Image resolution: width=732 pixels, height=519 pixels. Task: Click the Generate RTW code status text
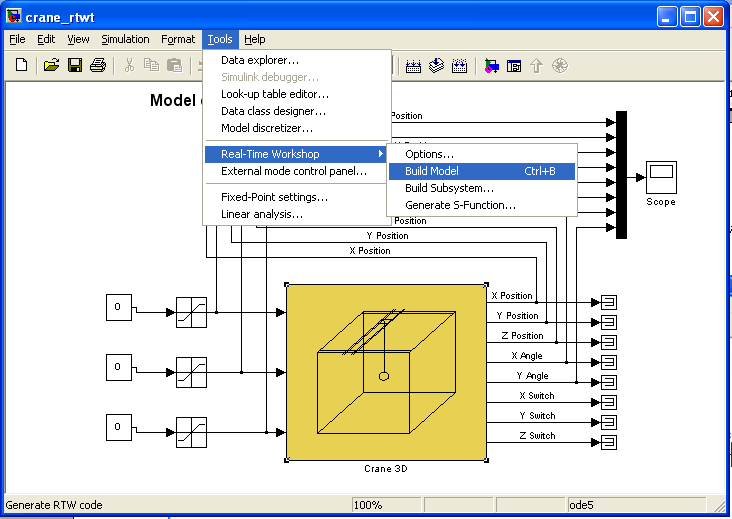[54, 505]
